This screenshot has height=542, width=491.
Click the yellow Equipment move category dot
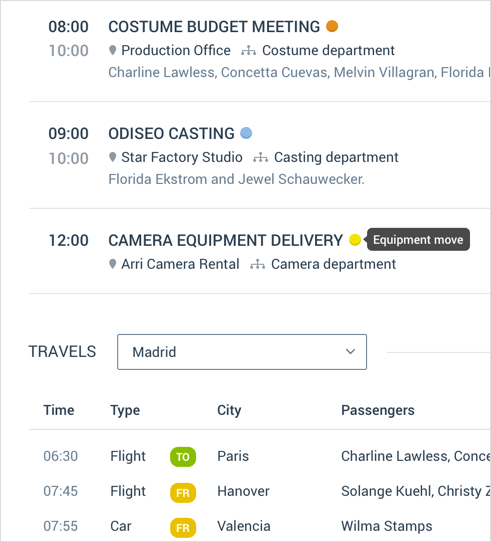point(355,240)
